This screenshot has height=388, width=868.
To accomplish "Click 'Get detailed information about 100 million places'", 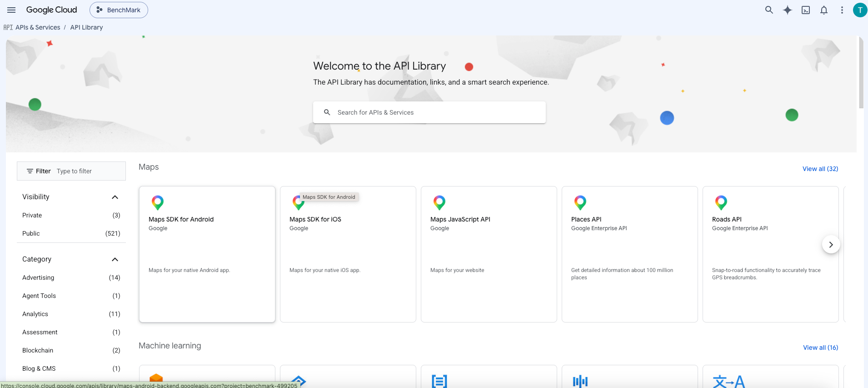I will point(622,274).
